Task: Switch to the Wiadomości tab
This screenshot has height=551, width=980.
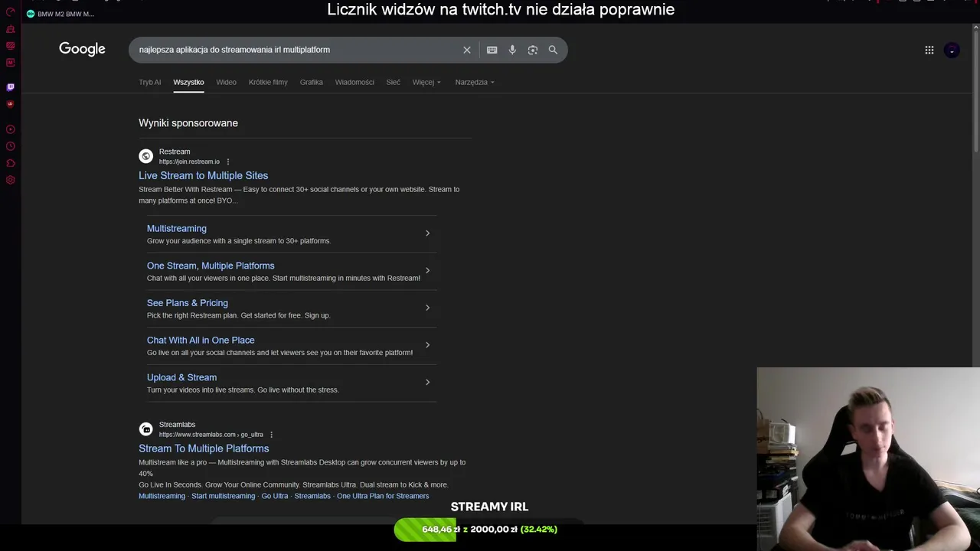Action: (354, 82)
